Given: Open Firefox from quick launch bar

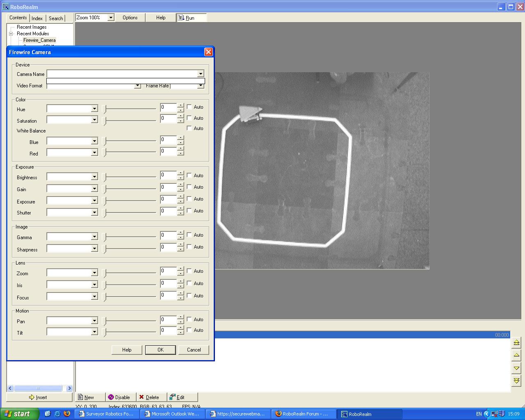Looking at the screenshot, I should 67,414.
